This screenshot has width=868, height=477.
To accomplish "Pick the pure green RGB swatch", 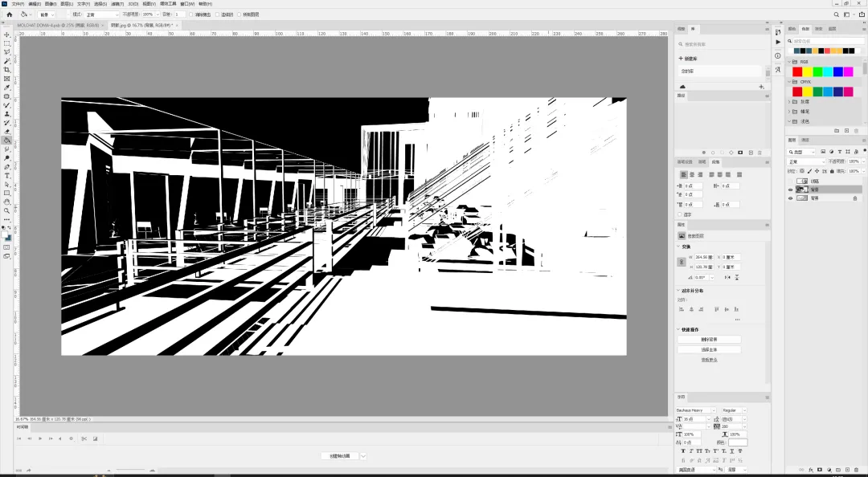I will coord(817,72).
